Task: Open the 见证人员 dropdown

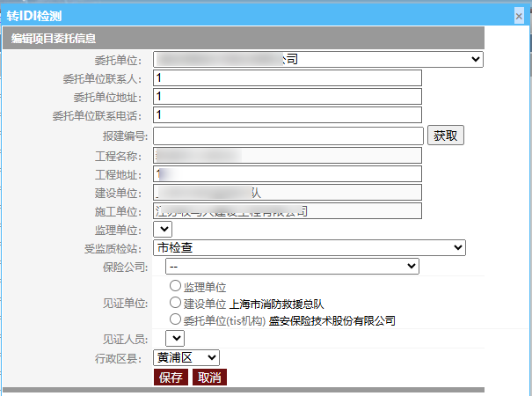Action: 175,338
